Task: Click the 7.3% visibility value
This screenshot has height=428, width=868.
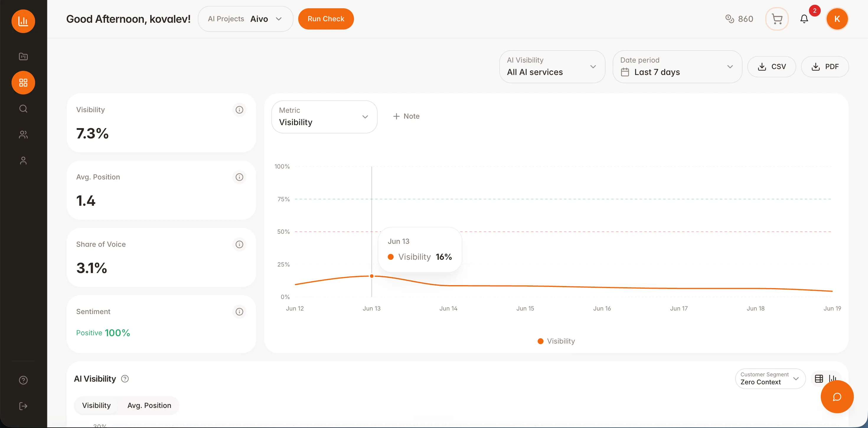Action: [92, 133]
